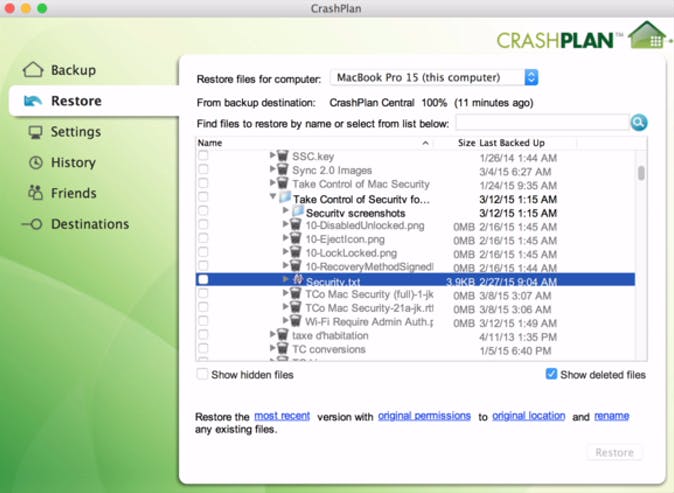
Task: Expand the TC conversions item
Action: coord(272,347)
